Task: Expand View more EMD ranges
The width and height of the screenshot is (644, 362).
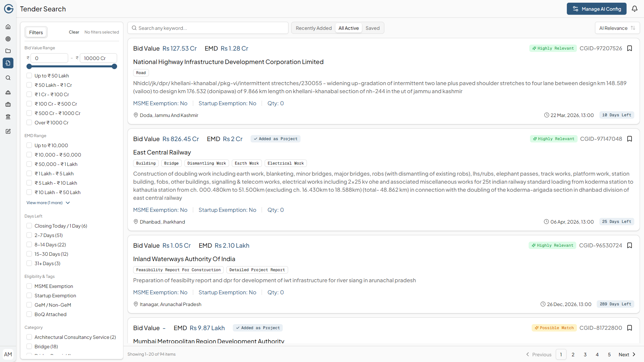Action: coord(48,203)
